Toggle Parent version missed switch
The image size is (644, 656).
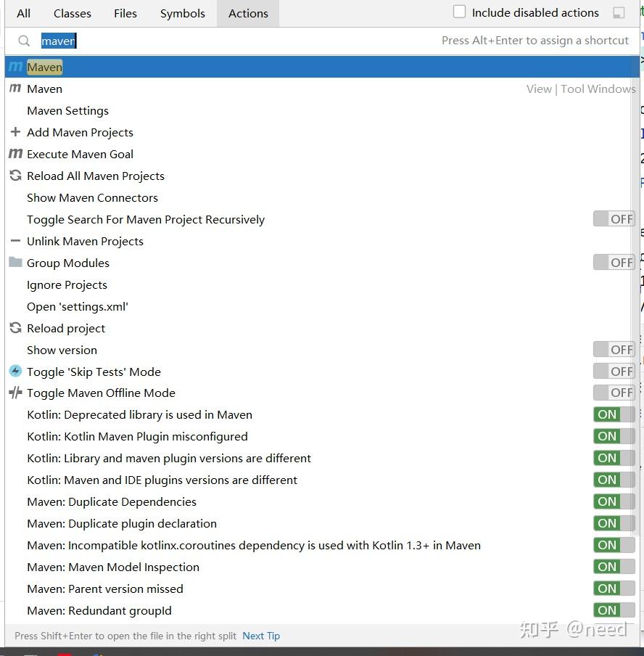click(614, 589)
